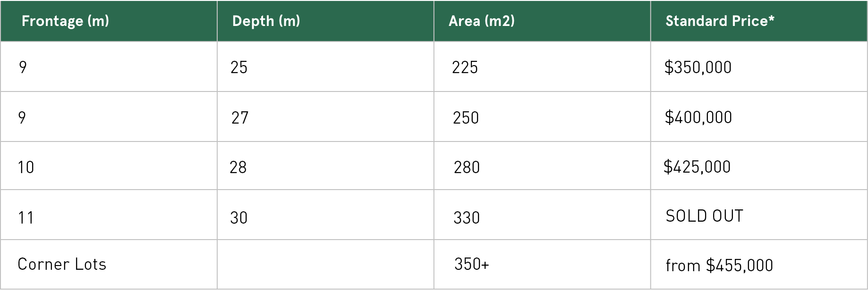Click the frontage value 11
This screenshot has height=291, width=868.
tap(26, 218)
